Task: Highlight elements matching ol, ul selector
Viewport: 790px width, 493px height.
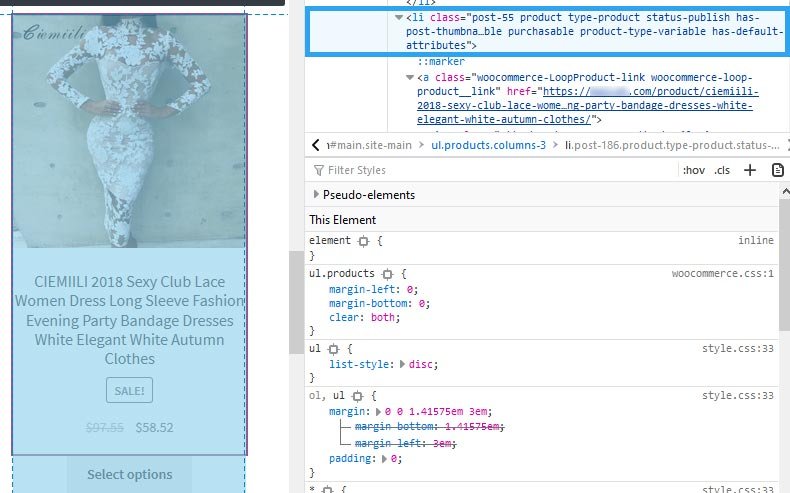Action: (x=357, y=396)
